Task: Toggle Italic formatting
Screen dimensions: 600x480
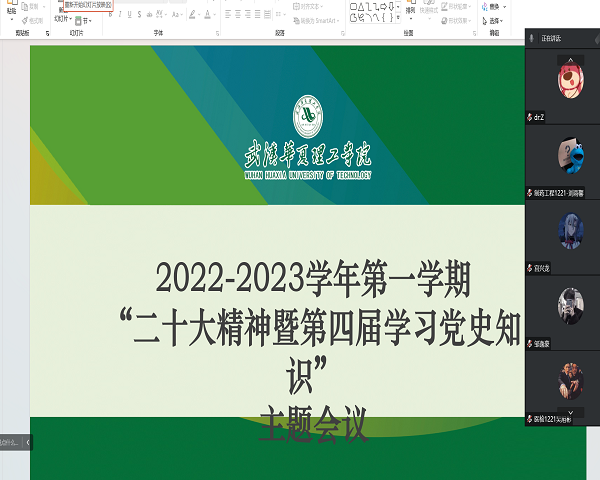Action: coord(120,15)
